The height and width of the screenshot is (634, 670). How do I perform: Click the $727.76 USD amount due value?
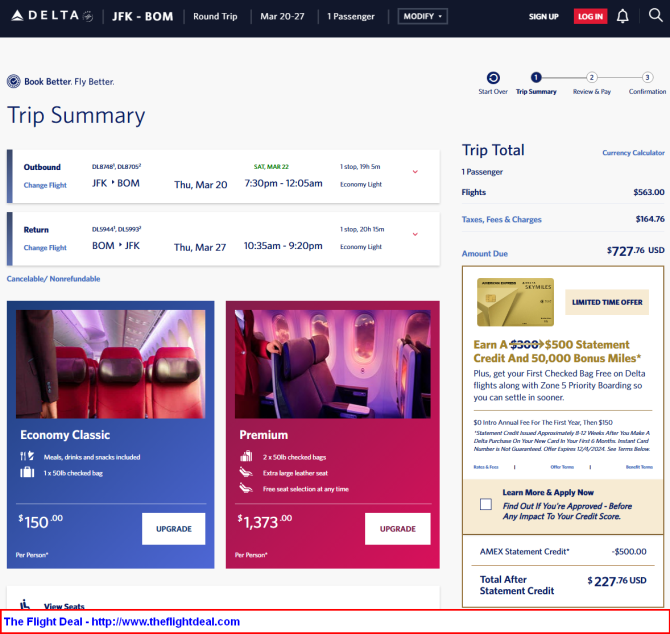point(635,251)
